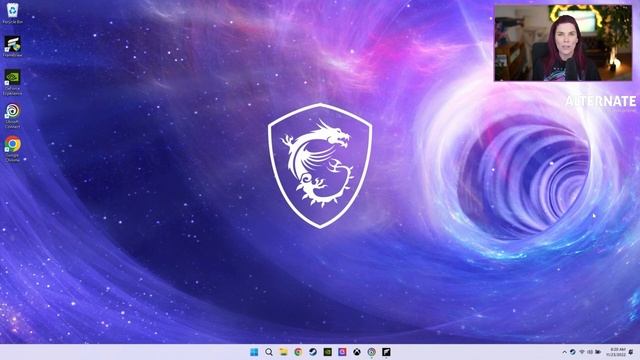The height and width of the screenshot is (360, 640).
Task: Click the webcam video overlay thumbnail
Action: (x=563, y=43)
